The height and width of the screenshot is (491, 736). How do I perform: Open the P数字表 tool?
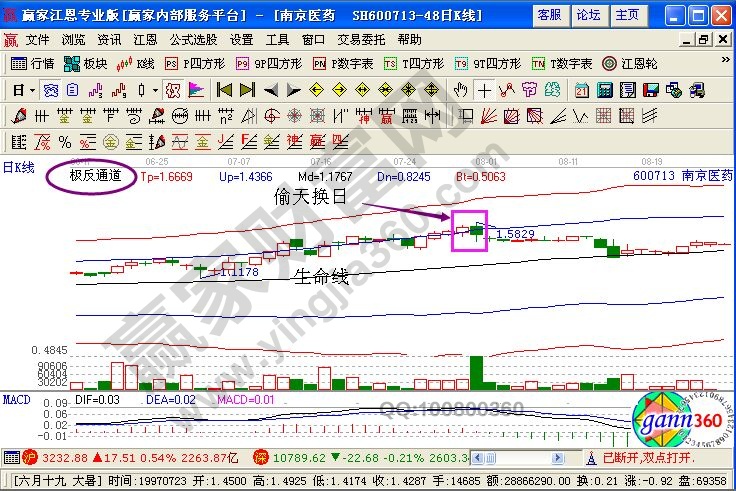[x=343, y=63]
